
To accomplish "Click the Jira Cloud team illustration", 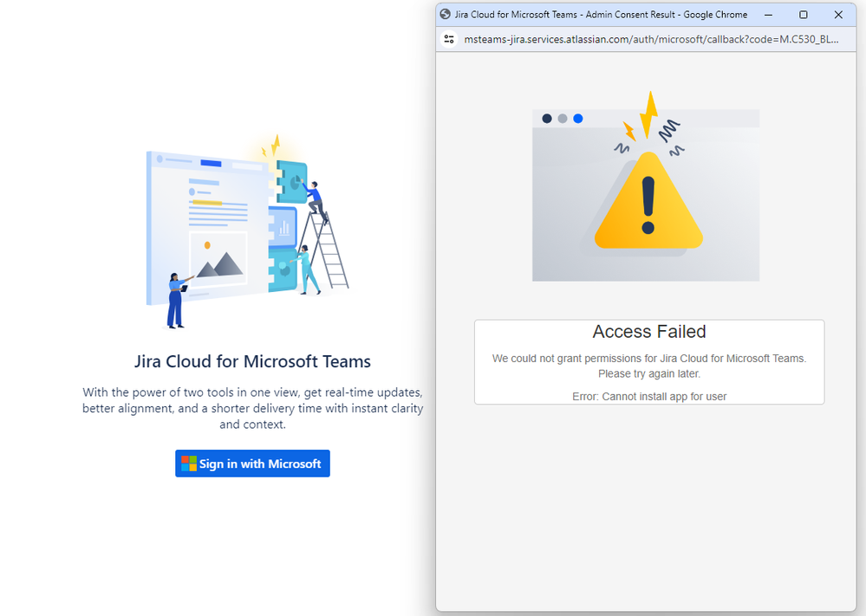I will [x=247, y=232].
